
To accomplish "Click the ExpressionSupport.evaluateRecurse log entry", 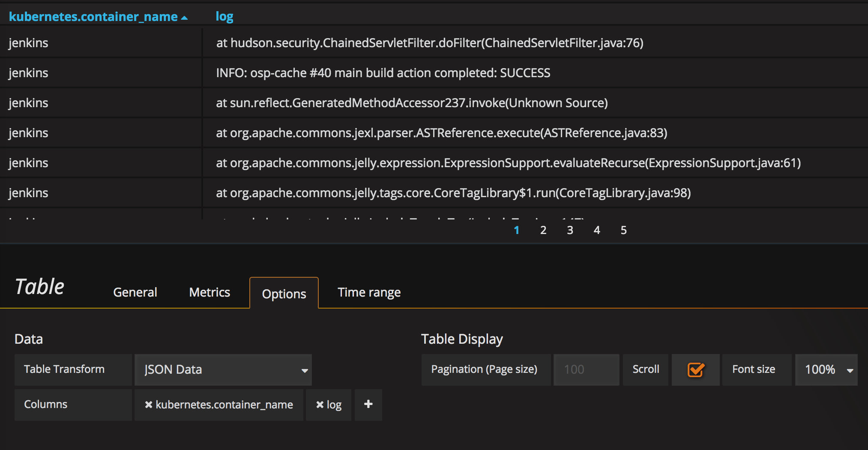I will (508, 163).
